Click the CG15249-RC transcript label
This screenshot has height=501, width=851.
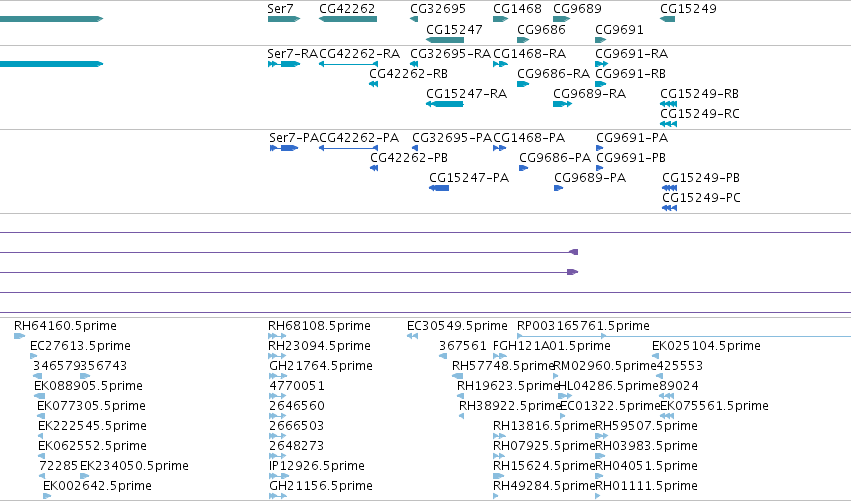tap(700, 114)
